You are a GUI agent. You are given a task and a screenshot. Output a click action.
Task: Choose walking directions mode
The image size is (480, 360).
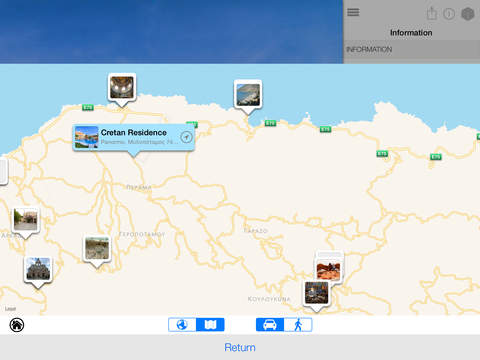coord(298,324)
